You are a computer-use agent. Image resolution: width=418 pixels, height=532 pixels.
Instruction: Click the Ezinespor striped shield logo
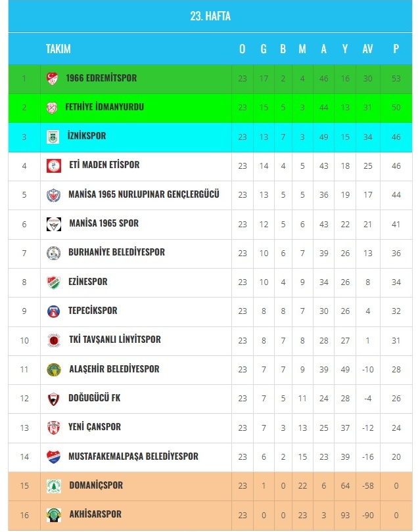54,282
